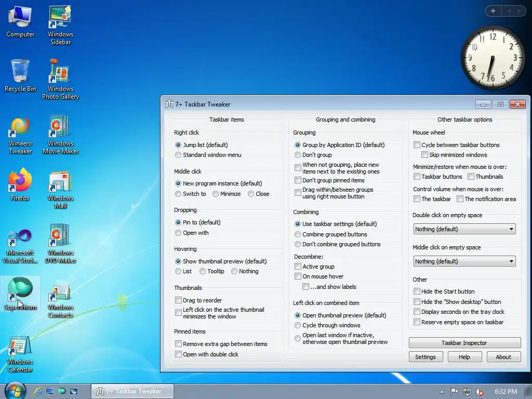Select Tooltip for hovering
Screen dimensions: 532x399
[x=212, y=271]
